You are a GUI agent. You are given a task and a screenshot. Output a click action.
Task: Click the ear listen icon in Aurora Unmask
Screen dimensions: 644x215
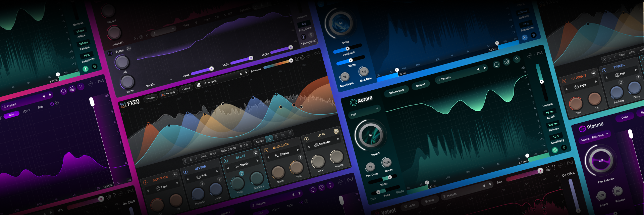pyautogui.click(x=564, y=147)
